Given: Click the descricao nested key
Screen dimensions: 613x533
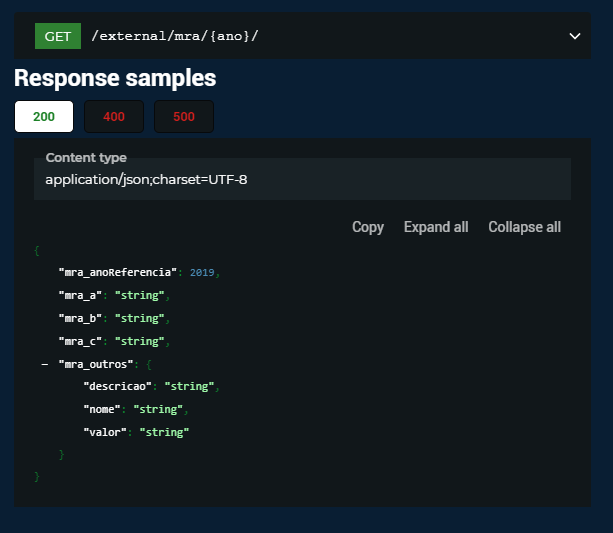Looking at the screenshot, I should click(119, 386).
